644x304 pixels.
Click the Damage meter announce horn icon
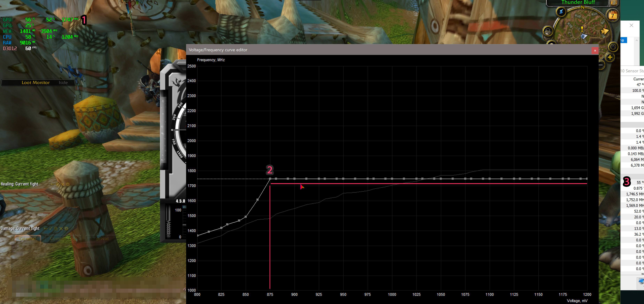point(45,229)
